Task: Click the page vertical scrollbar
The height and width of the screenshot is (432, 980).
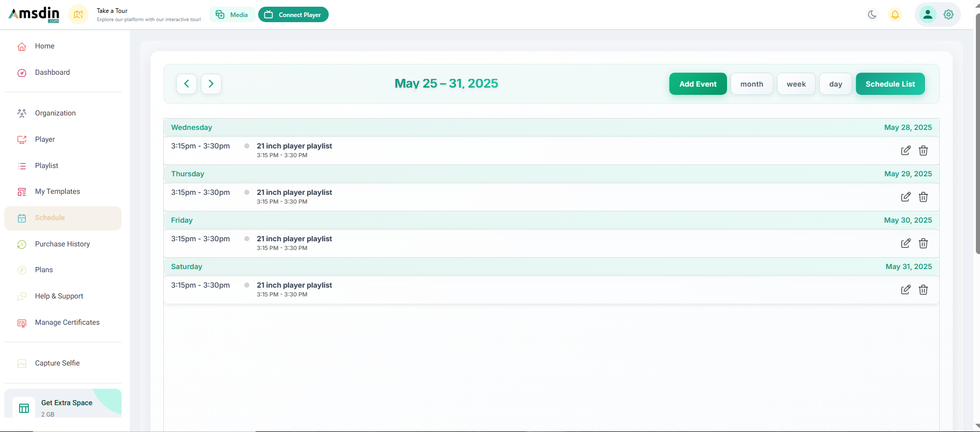Action: [977, 134]
